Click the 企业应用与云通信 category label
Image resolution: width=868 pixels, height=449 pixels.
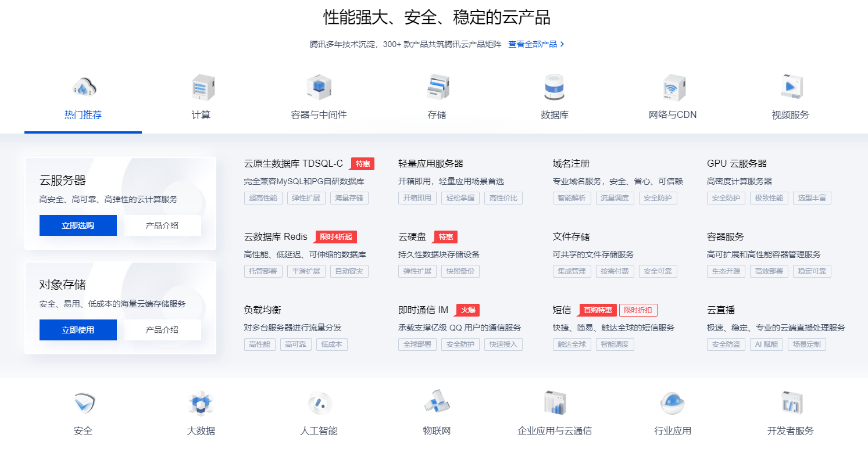[555, 431]
